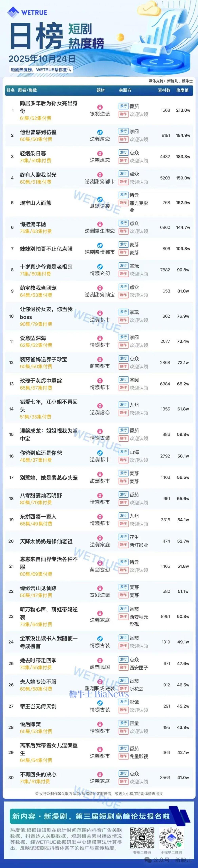Click the 发行 tag beside 影谭
The height and width of the screenshot is (868, 198).
tap(123, 702)
